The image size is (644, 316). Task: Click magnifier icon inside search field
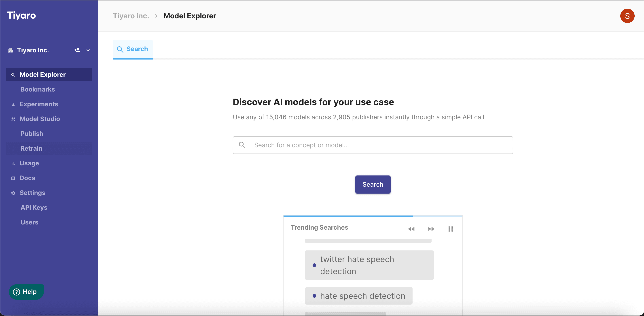click(x=242, y=145)
